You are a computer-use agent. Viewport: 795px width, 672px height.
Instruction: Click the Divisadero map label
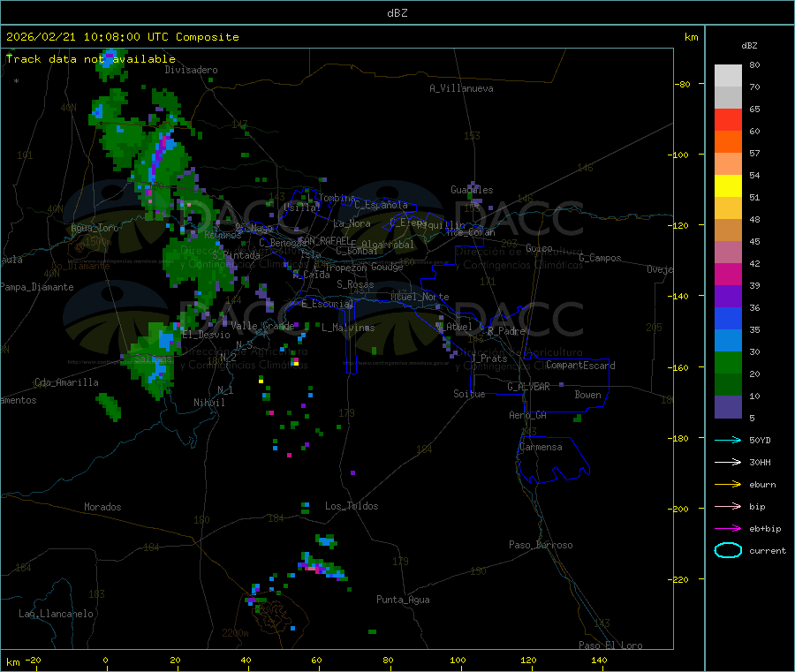(191, 70)
